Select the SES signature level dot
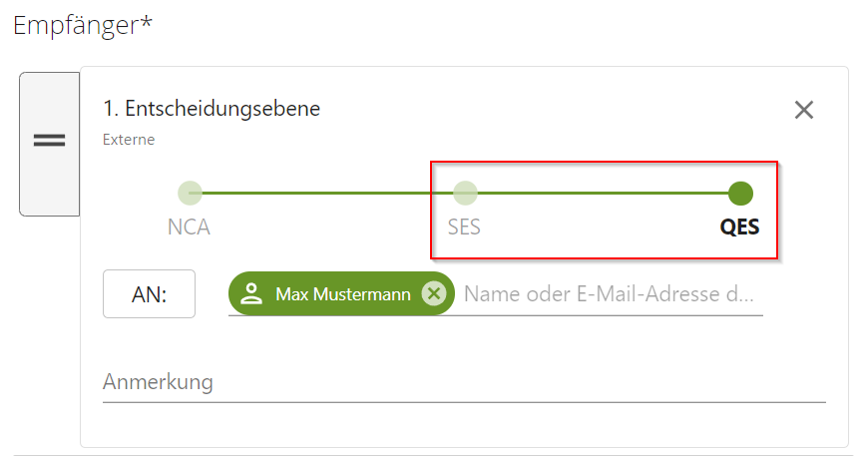The image size is (868, 456). [x=465, y=193]
